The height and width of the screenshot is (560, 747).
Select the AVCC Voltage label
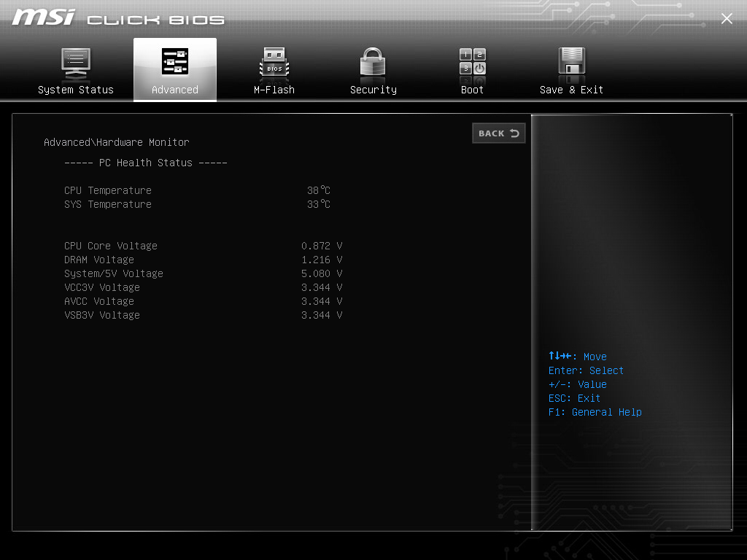tap(99, 301)
